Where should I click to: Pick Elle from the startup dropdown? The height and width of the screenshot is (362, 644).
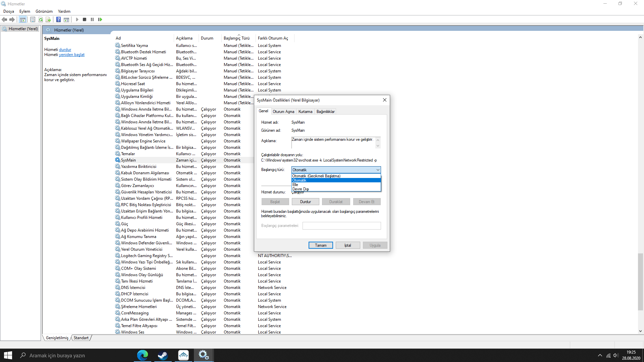295,185
